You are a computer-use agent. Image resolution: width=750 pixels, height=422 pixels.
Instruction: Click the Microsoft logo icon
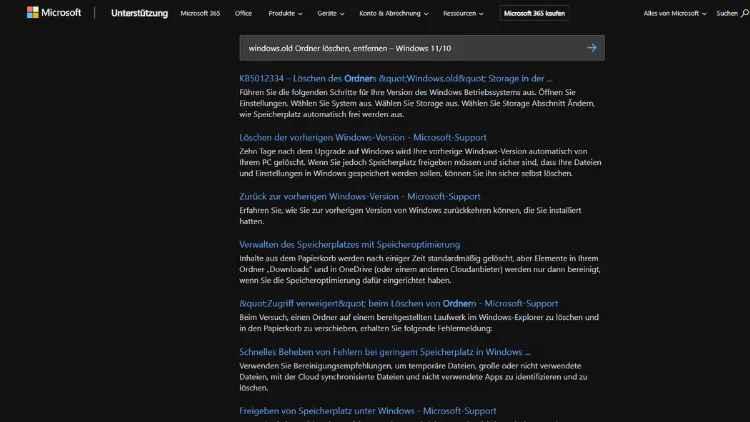33,13
